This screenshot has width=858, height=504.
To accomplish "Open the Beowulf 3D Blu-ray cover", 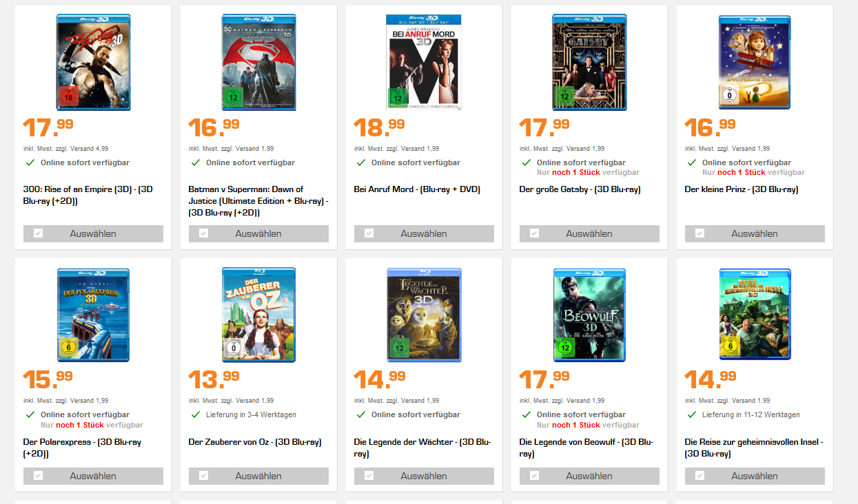I will pos(589,315).
